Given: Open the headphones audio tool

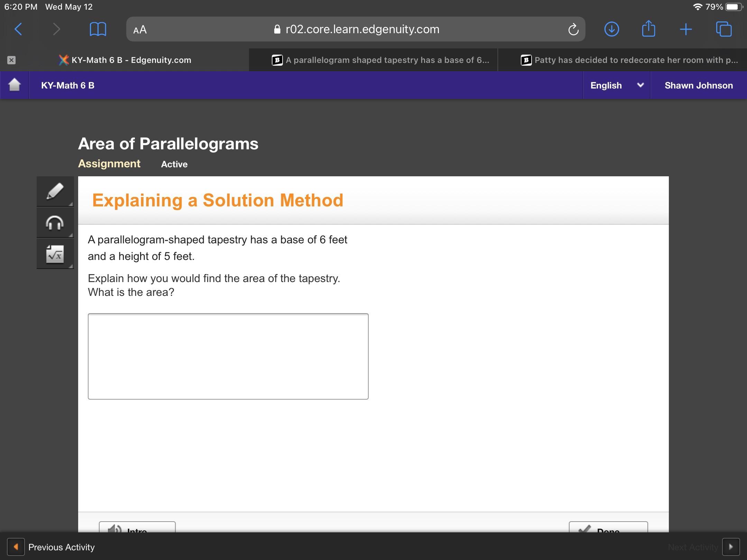Looking at the screenshot, I should [55, 222].
